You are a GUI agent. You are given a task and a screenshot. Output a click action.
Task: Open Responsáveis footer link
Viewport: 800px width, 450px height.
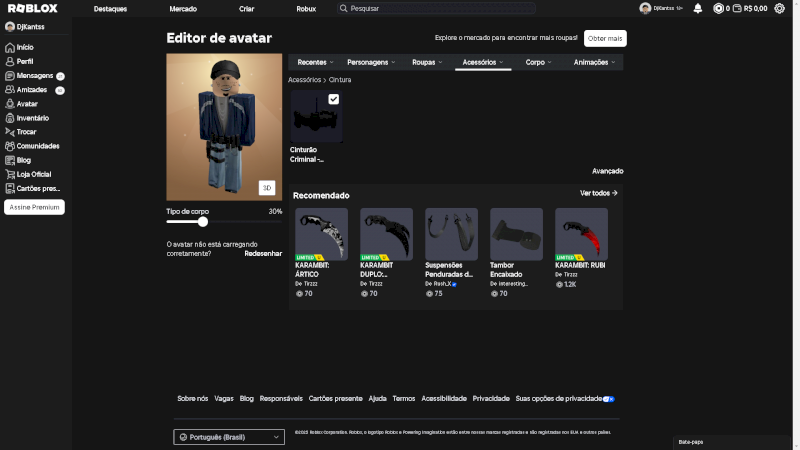pyautogui.click(x=281, y=399)
